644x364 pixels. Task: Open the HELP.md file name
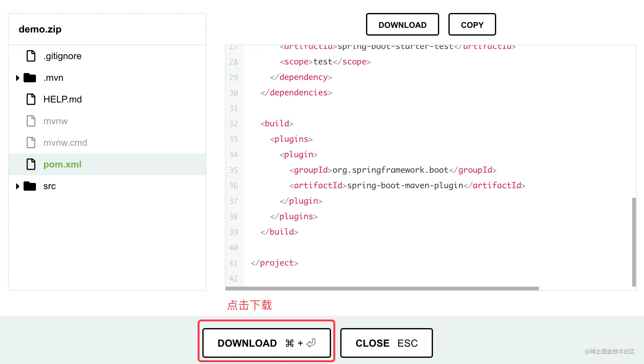tap(62, 99)
